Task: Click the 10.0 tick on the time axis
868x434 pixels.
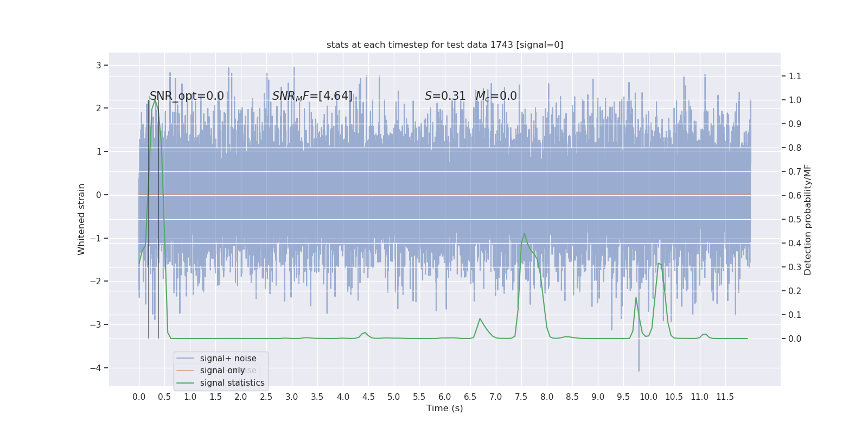Action: click(x=649, y=397)
